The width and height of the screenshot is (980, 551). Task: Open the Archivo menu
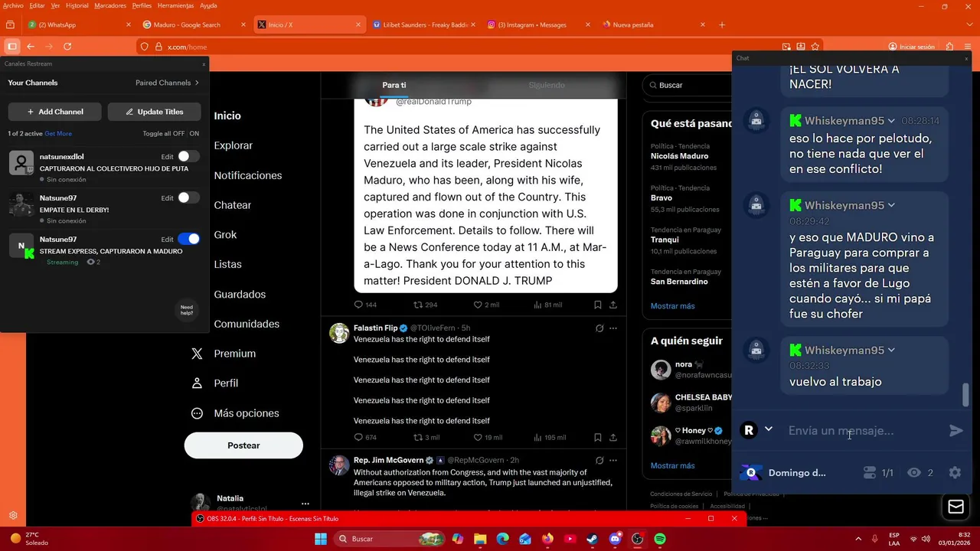[13, 5]
